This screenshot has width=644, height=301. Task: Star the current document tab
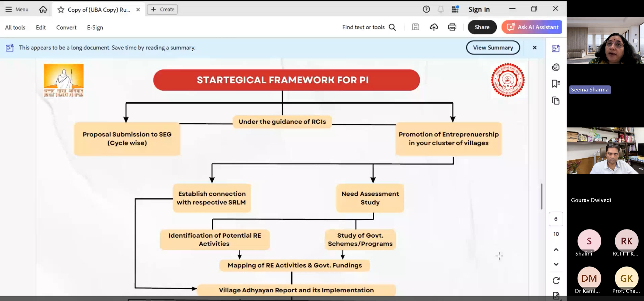[x=61, y=10]
